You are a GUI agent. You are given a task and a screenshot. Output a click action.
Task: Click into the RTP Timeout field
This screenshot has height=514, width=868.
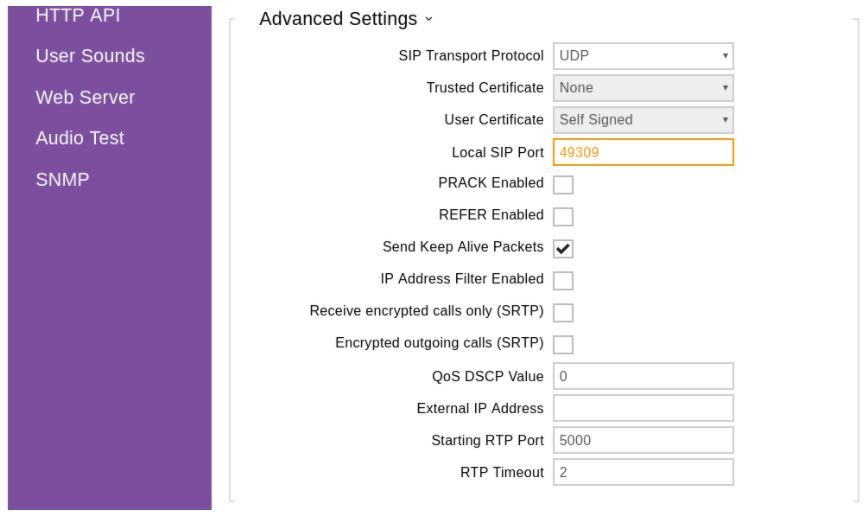tap(642, 472)
